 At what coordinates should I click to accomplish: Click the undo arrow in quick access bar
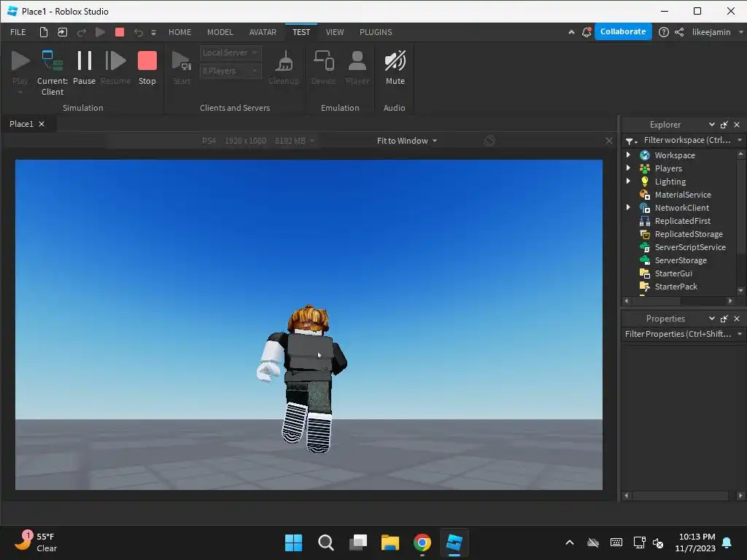point(139,32)
